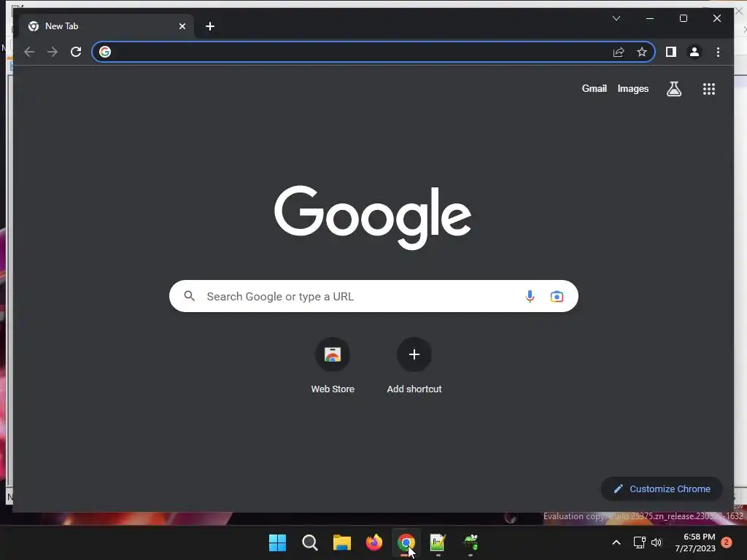Viewport: 747px width, 560px height.
Task: Bookmark this tab with the star icon
Action: click(x=642, y=52)
